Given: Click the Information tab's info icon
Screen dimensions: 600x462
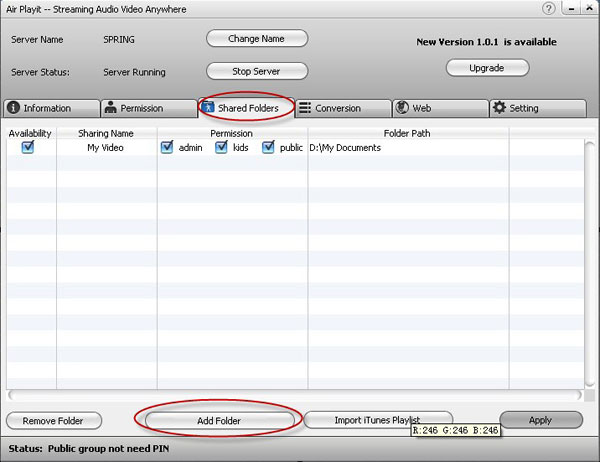Looking at the screenshot, I should pyautogui.click(x=13, y=108).
